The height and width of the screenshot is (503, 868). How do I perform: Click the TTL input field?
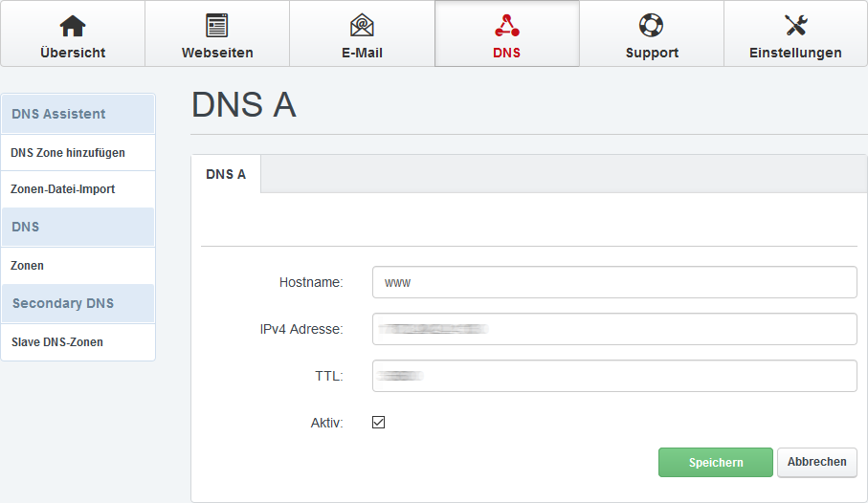pos(613,376)
